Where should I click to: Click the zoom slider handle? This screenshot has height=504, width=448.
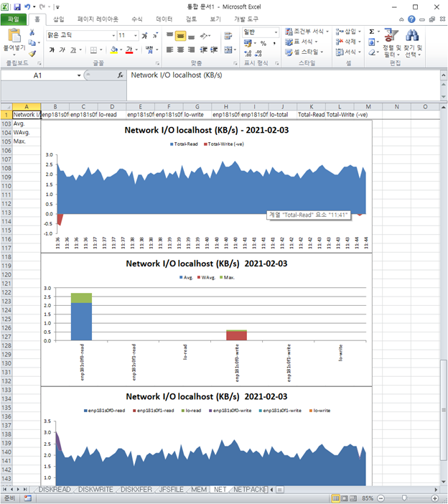coord(404,498)
